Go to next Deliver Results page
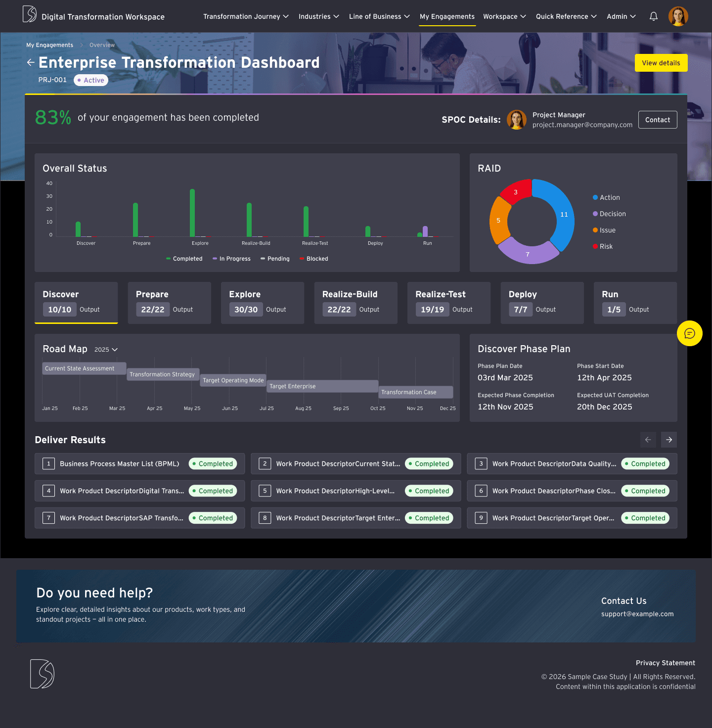 tap(669, 440)
